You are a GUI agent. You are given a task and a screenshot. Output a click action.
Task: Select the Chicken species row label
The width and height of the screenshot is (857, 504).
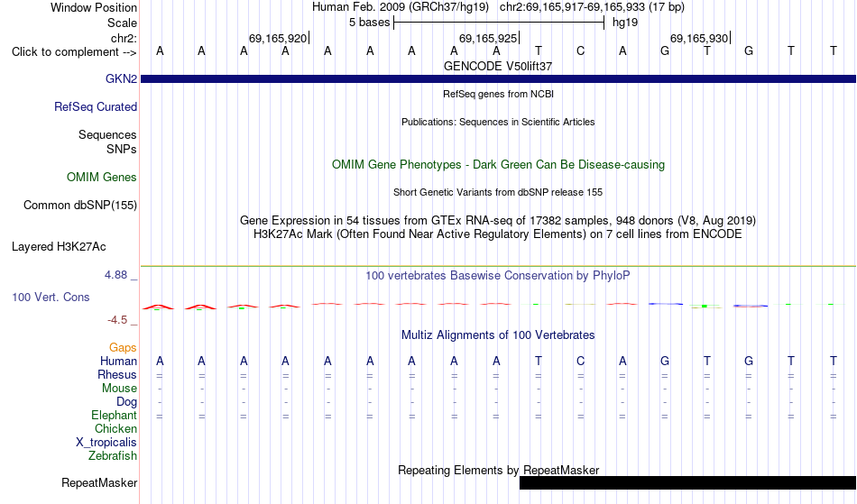[x=115, y=428]
